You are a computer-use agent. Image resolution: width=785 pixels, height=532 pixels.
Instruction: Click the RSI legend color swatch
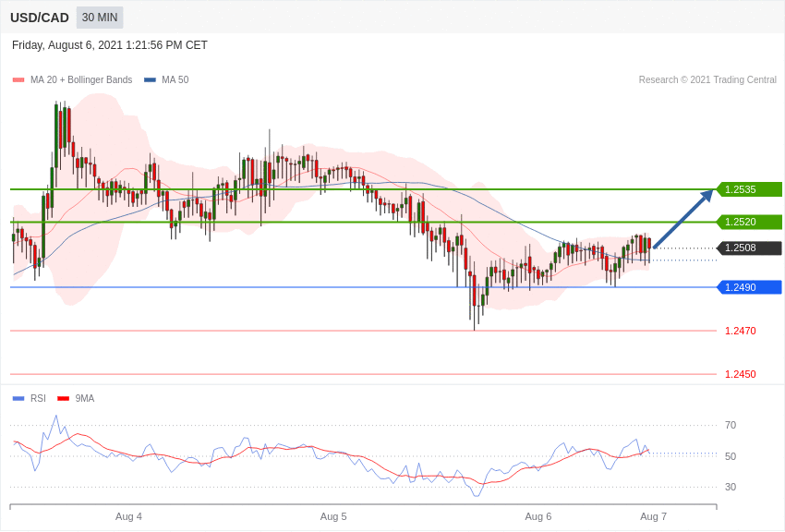[x=18, y=399]
